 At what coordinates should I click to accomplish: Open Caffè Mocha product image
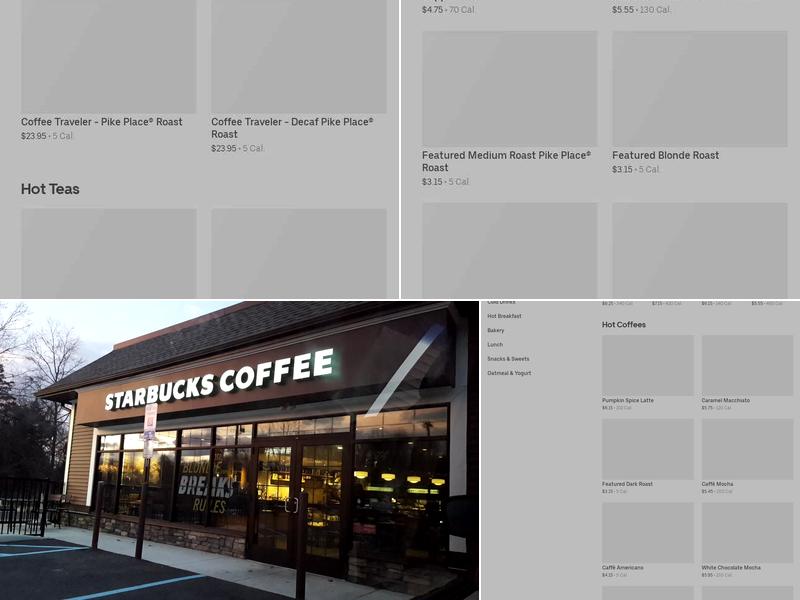pos(747,449)
